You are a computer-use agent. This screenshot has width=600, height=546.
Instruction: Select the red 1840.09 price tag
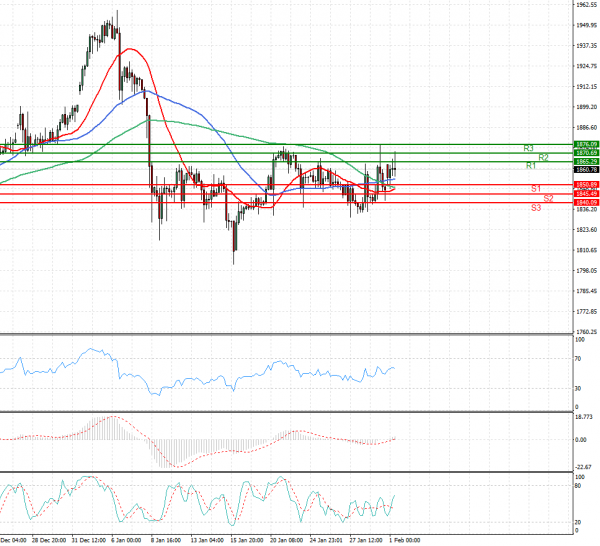click(587, 202)
